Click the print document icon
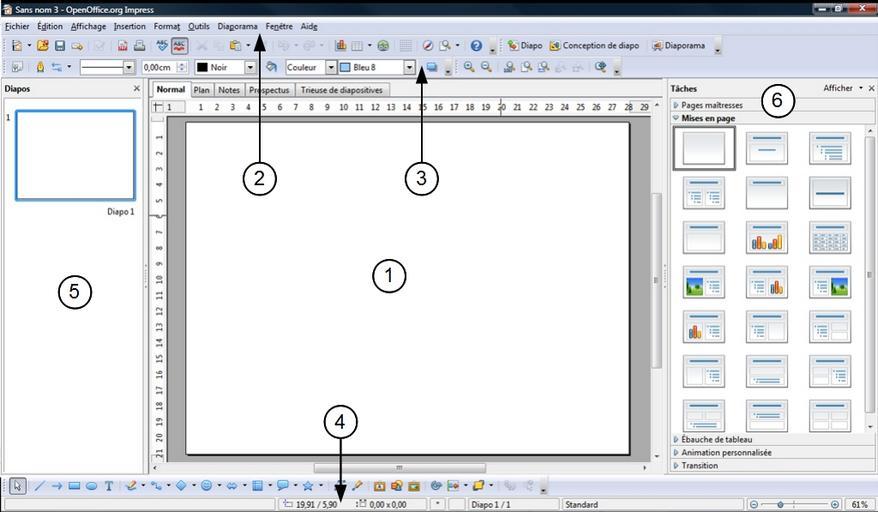The height and width of the screenshot is (512, 878). (x=139, y=46)
